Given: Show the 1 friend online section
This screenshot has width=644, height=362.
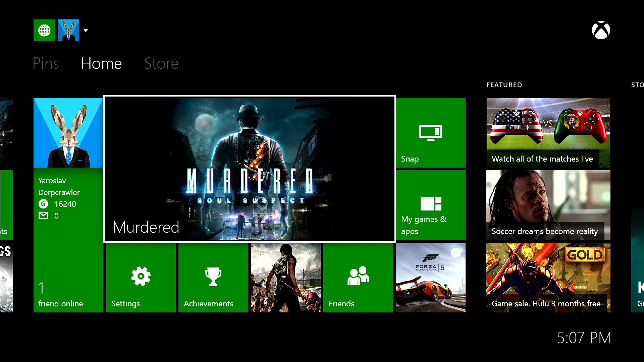Looking at the screenshot, I should [60, 294].
